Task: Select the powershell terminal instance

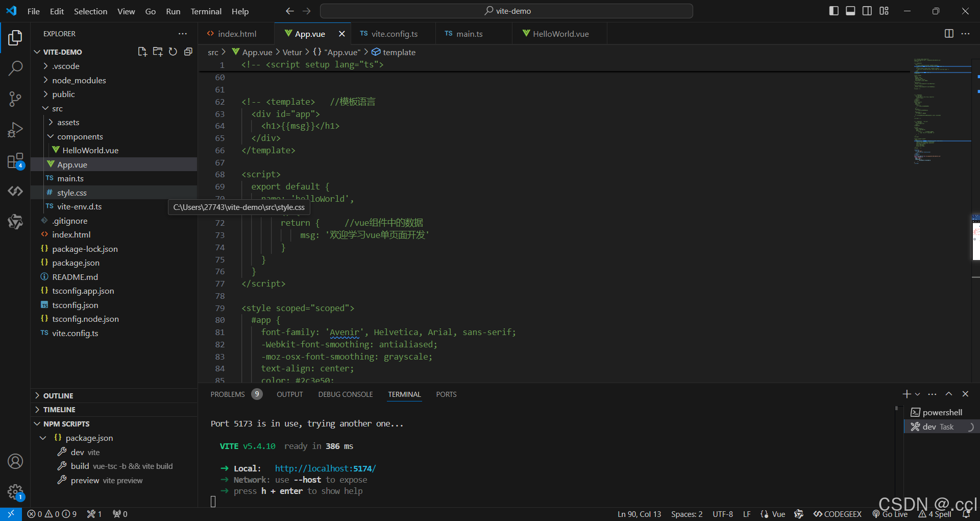Action: [x=941, y=412]
